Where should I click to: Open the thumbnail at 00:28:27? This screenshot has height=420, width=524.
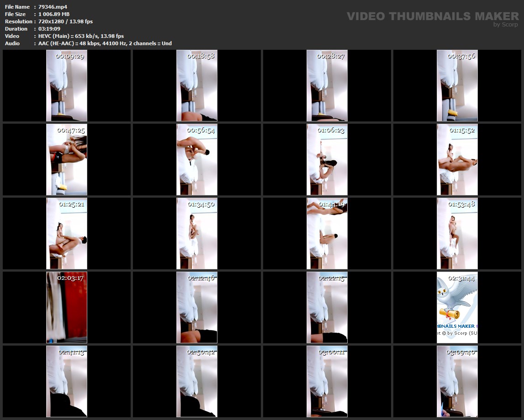tap(327, 86)
